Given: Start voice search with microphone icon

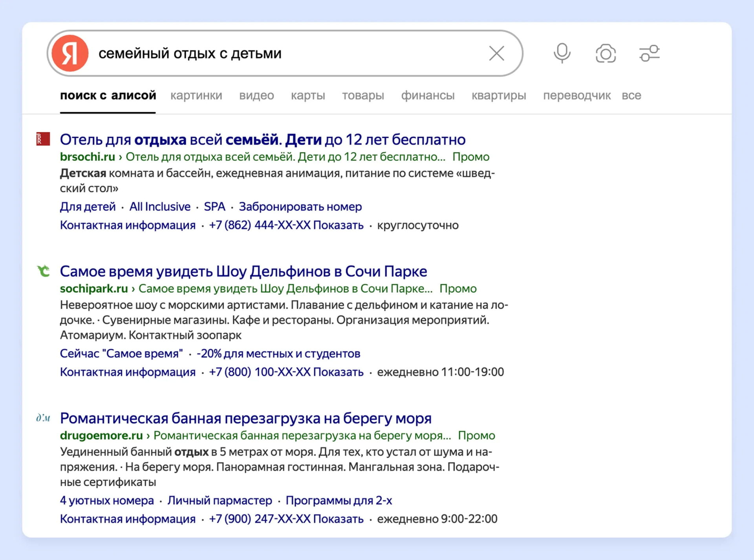Looking at the screenshot, I should click(x=562, y=53).
